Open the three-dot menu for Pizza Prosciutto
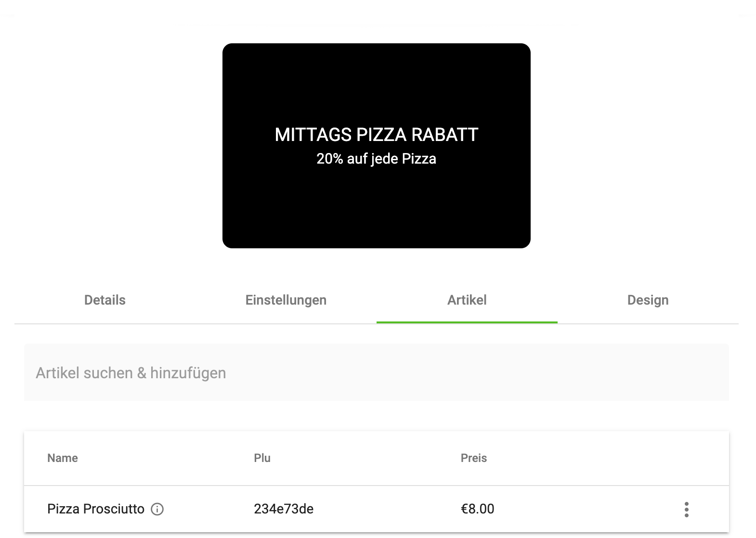 686,509
